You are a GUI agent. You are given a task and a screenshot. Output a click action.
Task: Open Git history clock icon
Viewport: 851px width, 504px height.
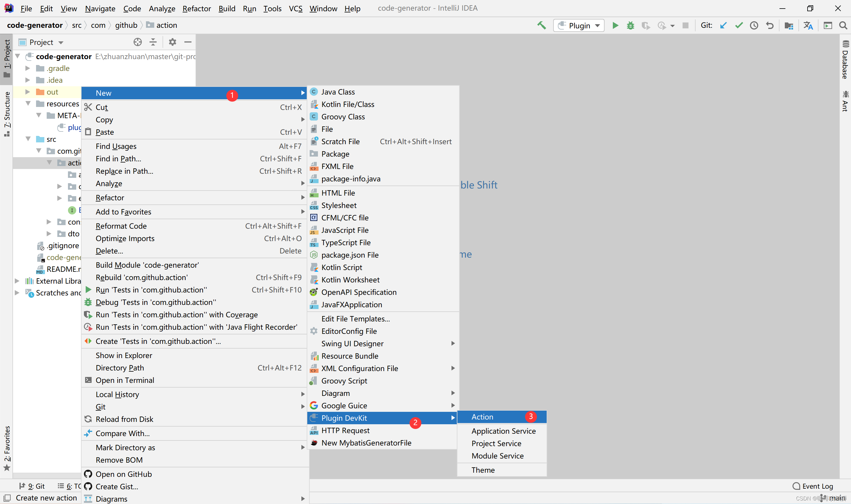[754, 25]
